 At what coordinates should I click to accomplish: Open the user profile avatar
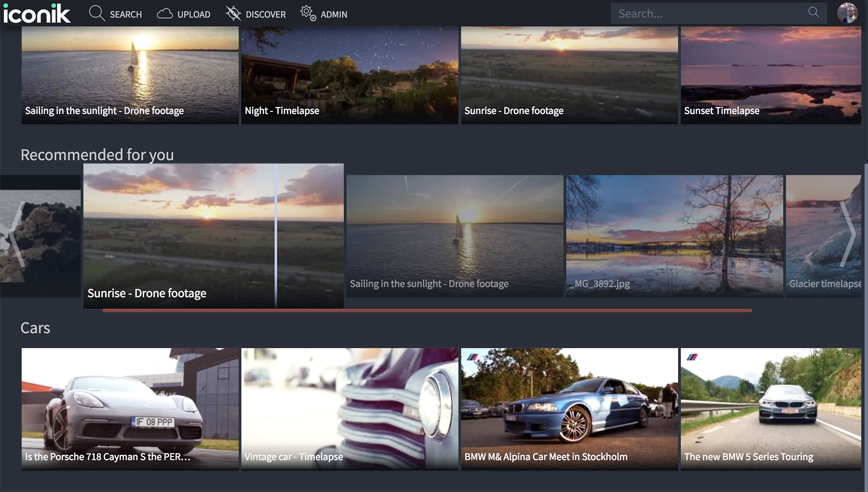click(x=848, y=13)
